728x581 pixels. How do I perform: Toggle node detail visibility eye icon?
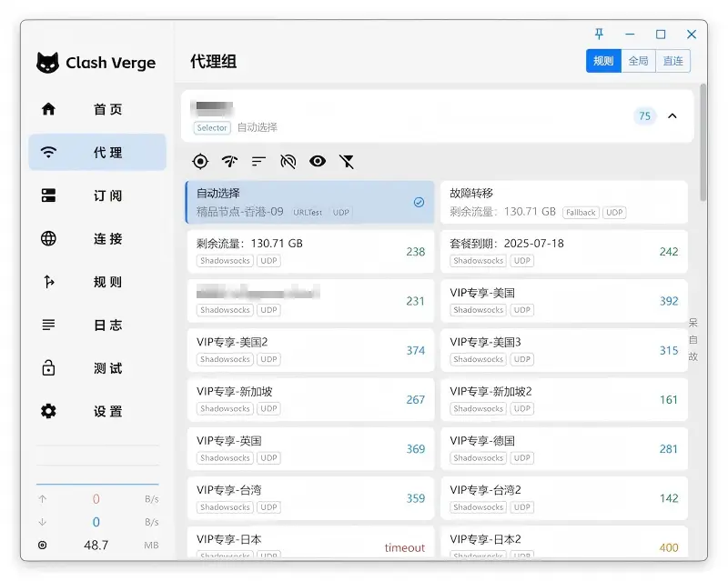coord(318,162)
